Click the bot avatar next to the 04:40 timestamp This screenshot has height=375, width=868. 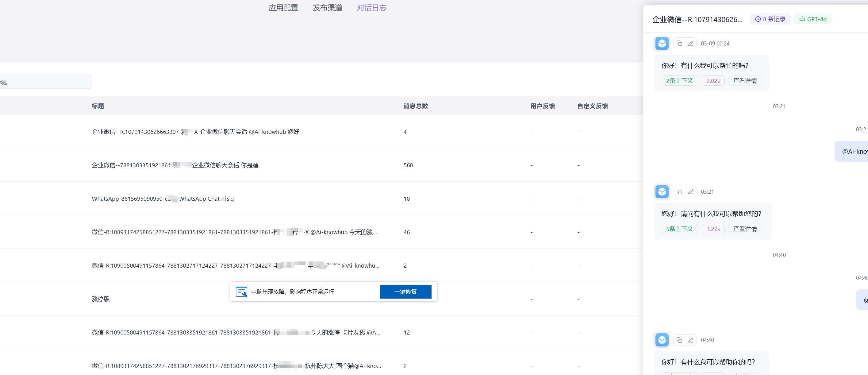click(x=662, y=340)
